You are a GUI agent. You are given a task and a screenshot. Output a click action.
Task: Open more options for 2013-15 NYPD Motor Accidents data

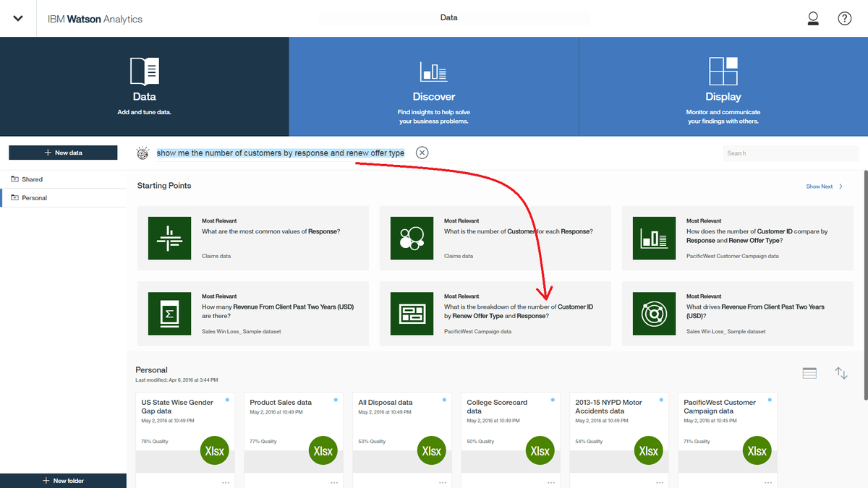(660, 482)
